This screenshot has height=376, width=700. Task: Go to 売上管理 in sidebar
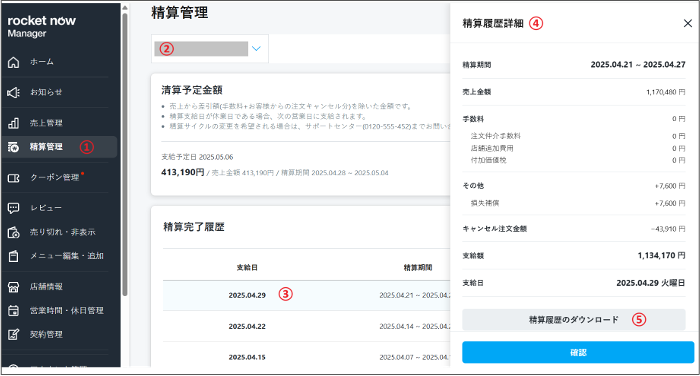[x=46, y=123]
